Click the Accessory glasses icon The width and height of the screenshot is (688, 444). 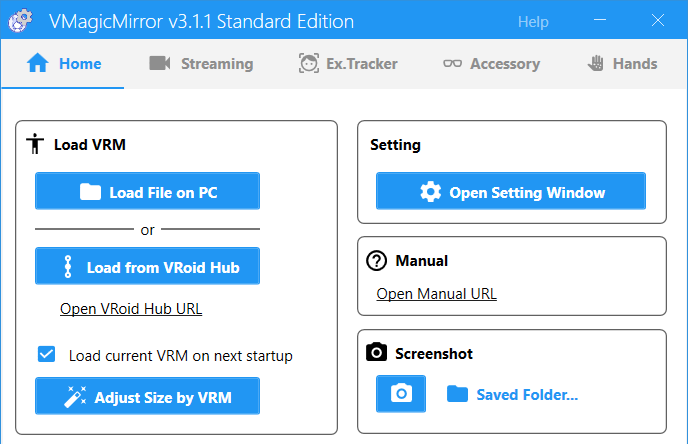tap(452, 64)
